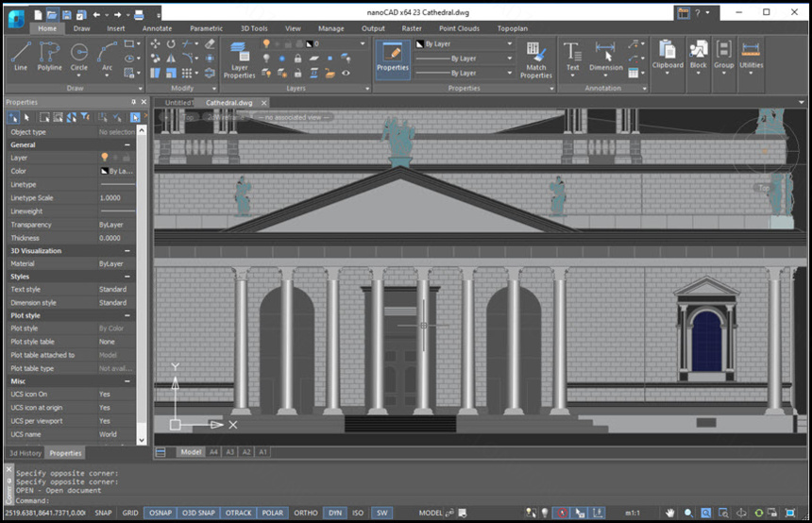Toggle OSNAP in status bar
Viewport: 812px width, 523px height.
pos(161,513)
